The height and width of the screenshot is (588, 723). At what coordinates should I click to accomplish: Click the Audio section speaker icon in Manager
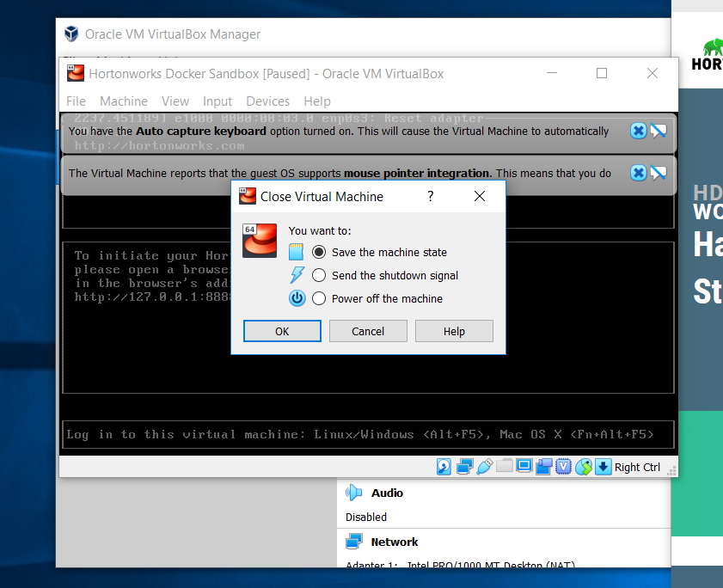point(353,493)
